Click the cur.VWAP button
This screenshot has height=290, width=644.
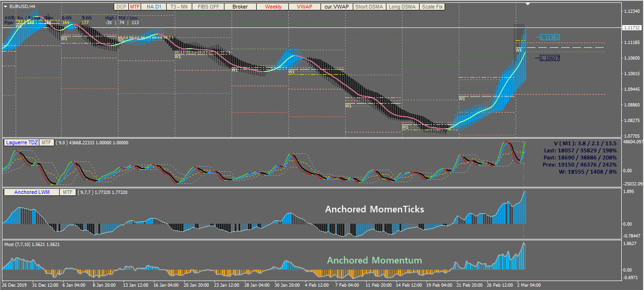tap(336, 7)
